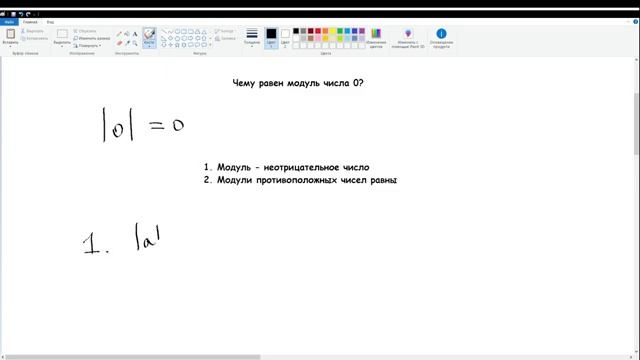Select the five-point star shape in Shapes gallery

[x=177, y=45]
